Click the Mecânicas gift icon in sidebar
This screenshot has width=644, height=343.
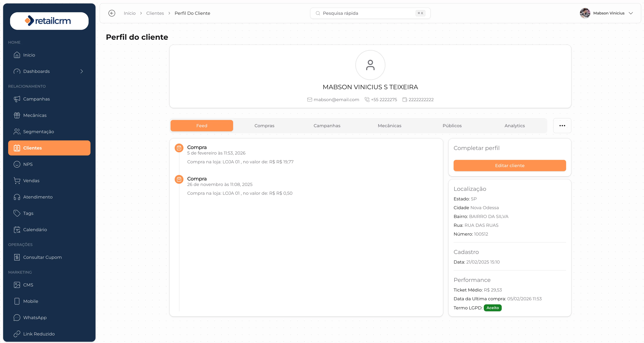(x=17, y=115)
